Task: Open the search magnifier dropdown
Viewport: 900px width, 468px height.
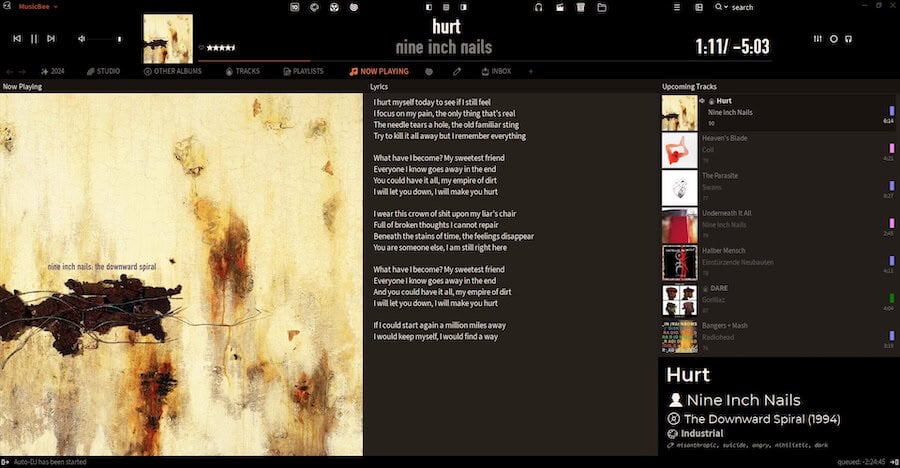Action: [721, 7]
